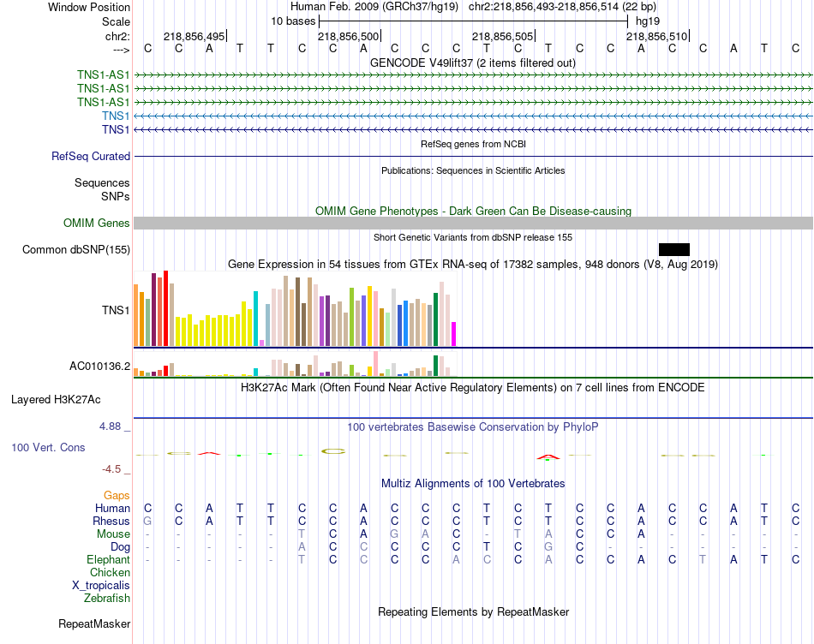Click the tall red bar in TNS1 expression chart
Screen dimensions: 814x644
165,308
